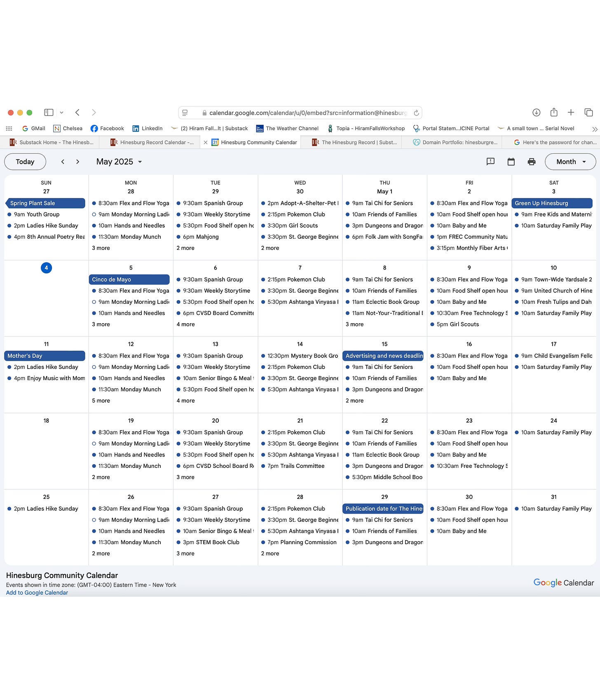Open 9am Town-Wide Yardsale event
Image resolution: width=600 pixels, height=700 pixels.
tap(553, 280)
